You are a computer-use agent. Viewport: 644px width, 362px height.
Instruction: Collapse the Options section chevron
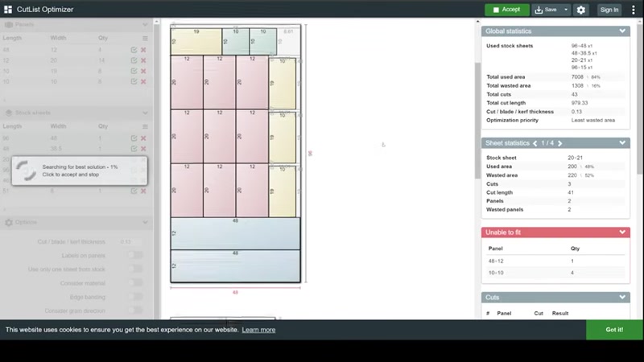click(x=145, y=222)
